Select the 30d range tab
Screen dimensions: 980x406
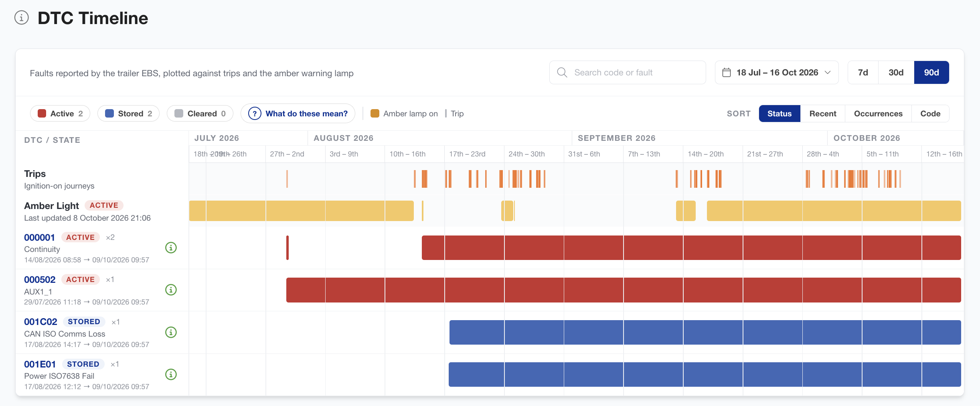tap(896, 73)
